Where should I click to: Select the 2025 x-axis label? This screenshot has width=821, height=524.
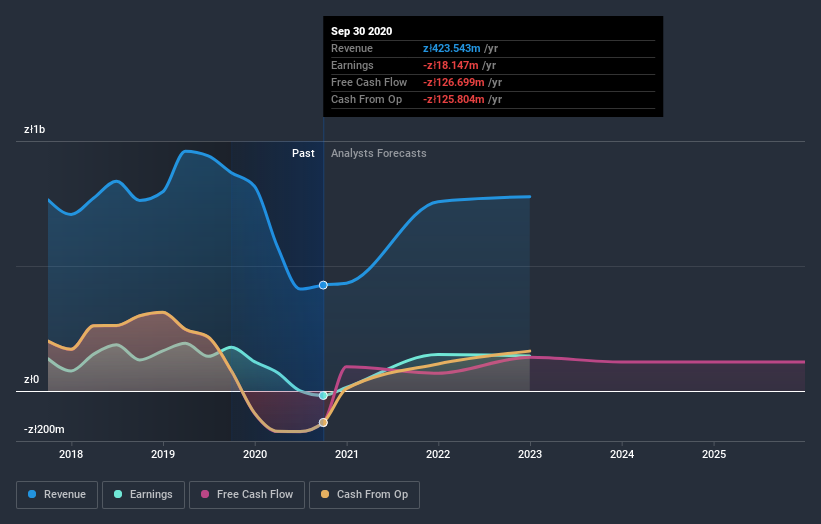click(714, 454)
